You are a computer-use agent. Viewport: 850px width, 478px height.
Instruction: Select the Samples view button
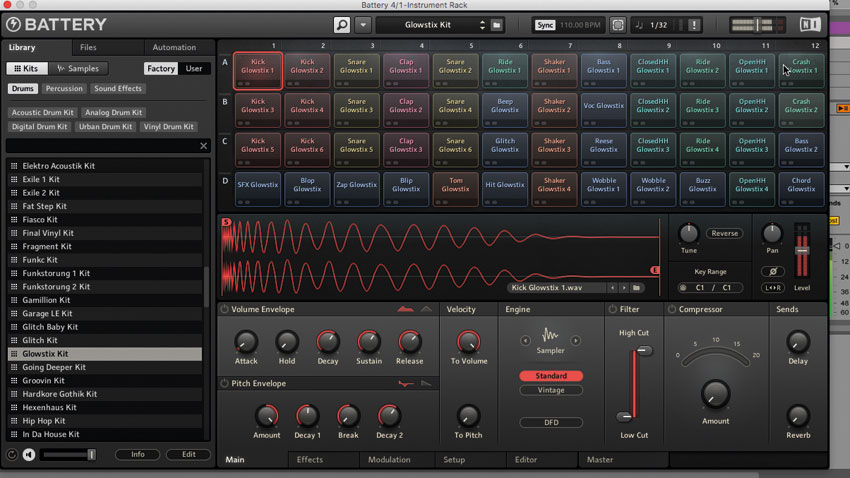(78, 68)
